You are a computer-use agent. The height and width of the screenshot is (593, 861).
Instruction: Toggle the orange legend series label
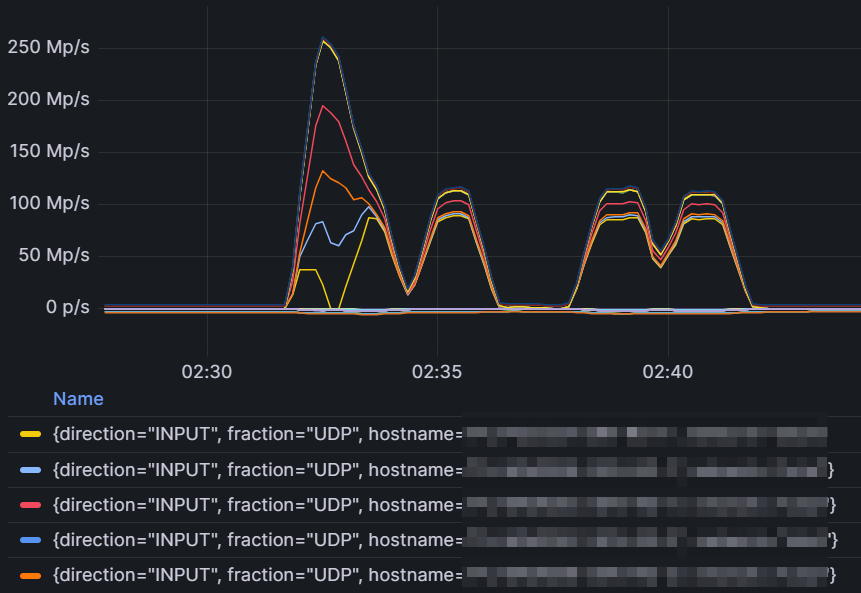point(444,575)
